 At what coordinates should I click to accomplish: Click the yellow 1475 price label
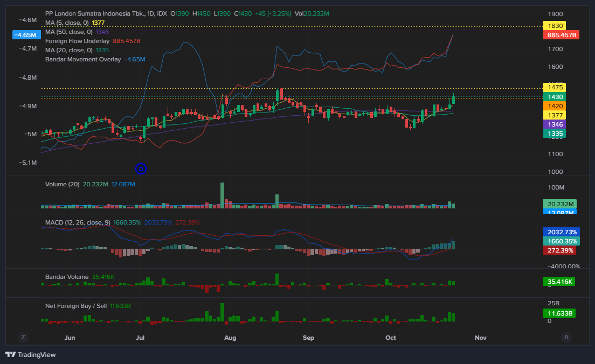[555, 87]
